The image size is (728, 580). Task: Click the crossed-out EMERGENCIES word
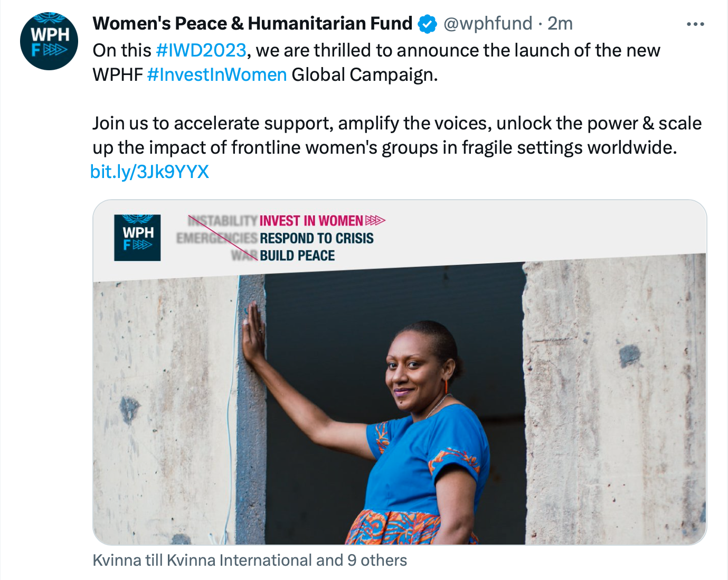coord(217,238)
